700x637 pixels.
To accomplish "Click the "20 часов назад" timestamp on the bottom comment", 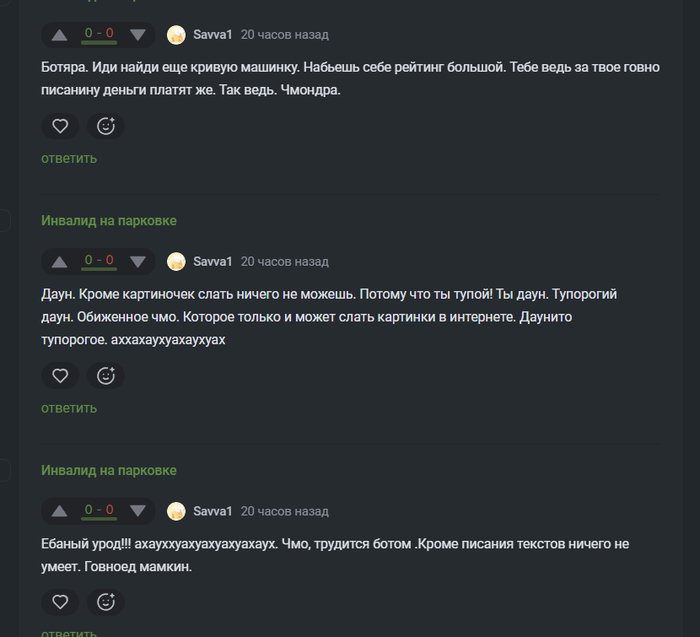I will pos(285,512).
